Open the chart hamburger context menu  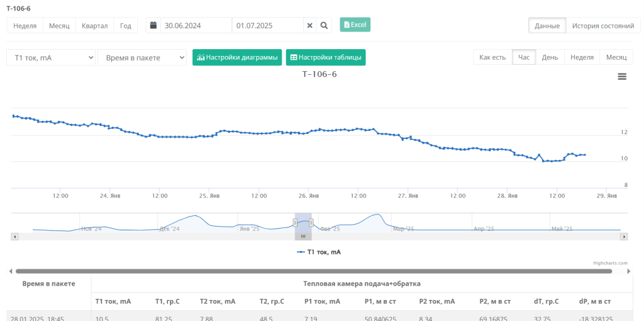tap(622, 76)
